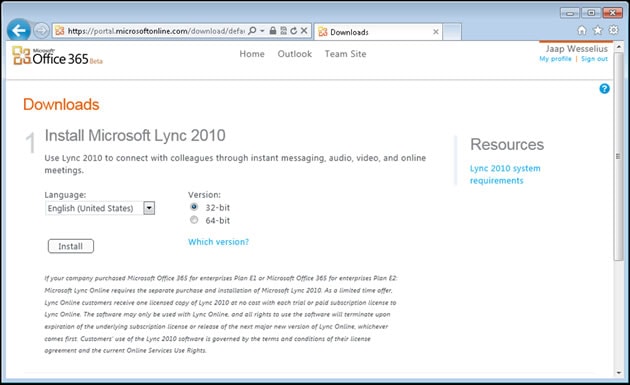The width and height of the screenshot is (630, 385).
Task: Close the Downloads tab
Action: pyautogui.click(x=436, y=32)
